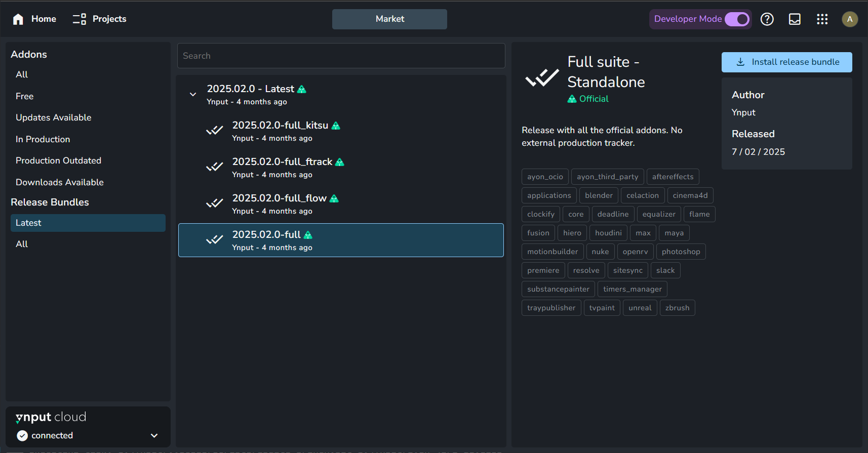
Task: Click the resolve addon tag
Action: 586,270
